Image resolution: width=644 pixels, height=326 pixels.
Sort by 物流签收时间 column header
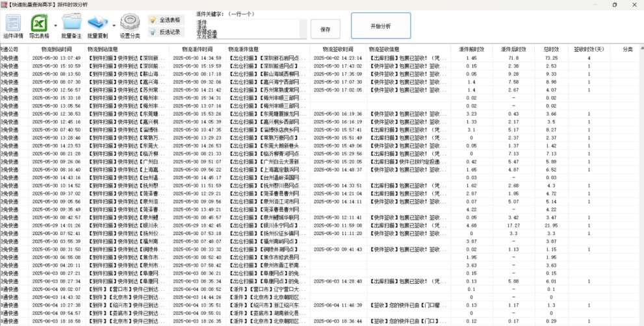click(338, 49)
